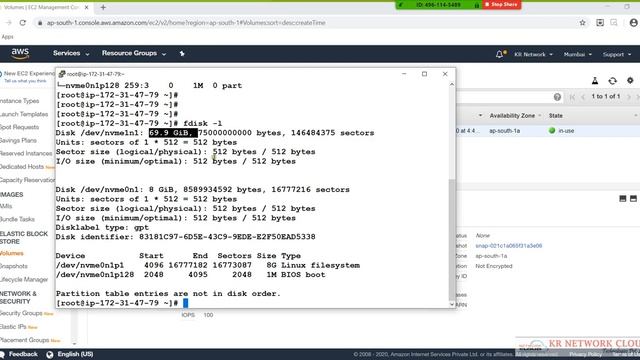Click the first page arrow in pagination
Viewport: 640px width, 360px height.
click(x=572, y=97)
